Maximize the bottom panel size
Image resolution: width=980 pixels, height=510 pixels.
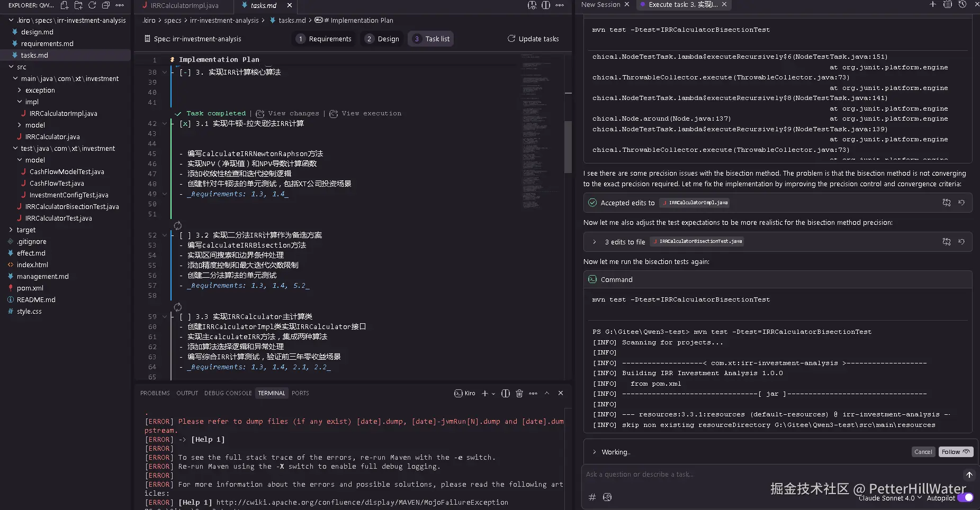(547, 393)
